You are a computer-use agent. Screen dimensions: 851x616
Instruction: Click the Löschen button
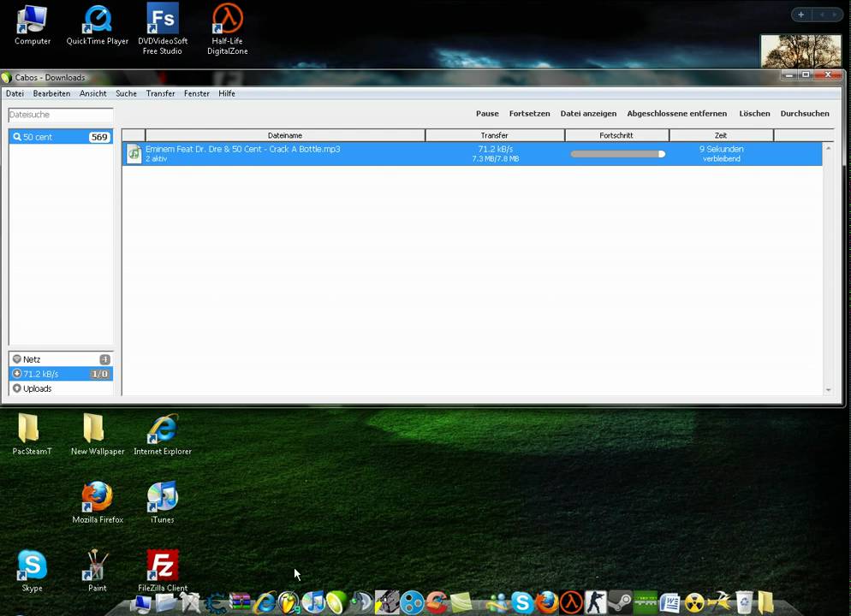coord(754,113)
